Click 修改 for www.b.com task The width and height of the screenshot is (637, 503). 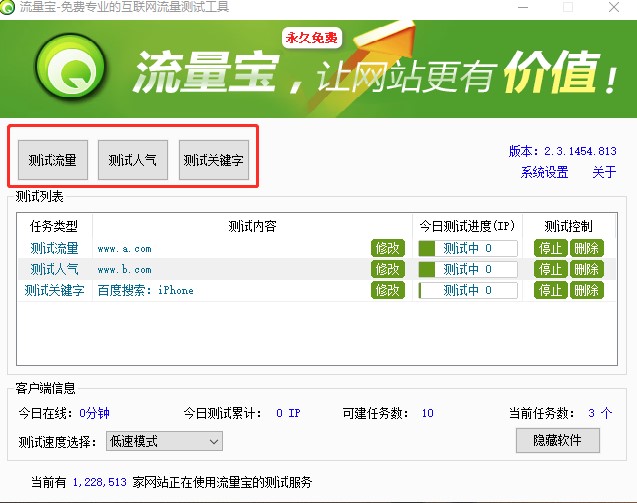coord(388,269)
